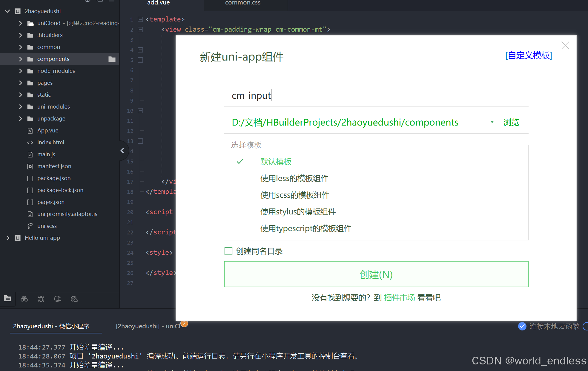Viewport: 588px width, 371px height.
Task: Expand the Hello uni-app project
Action: coord(8,238)
